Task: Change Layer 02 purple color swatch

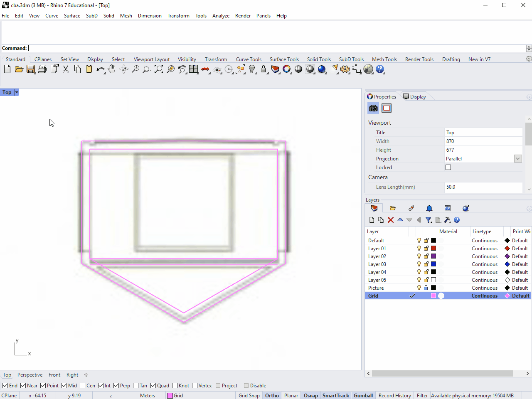Action: coord(433,256)
